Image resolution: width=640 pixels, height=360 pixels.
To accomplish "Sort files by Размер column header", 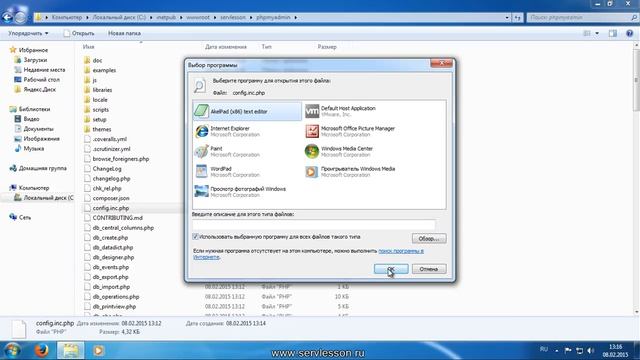I will coord(327,47).
